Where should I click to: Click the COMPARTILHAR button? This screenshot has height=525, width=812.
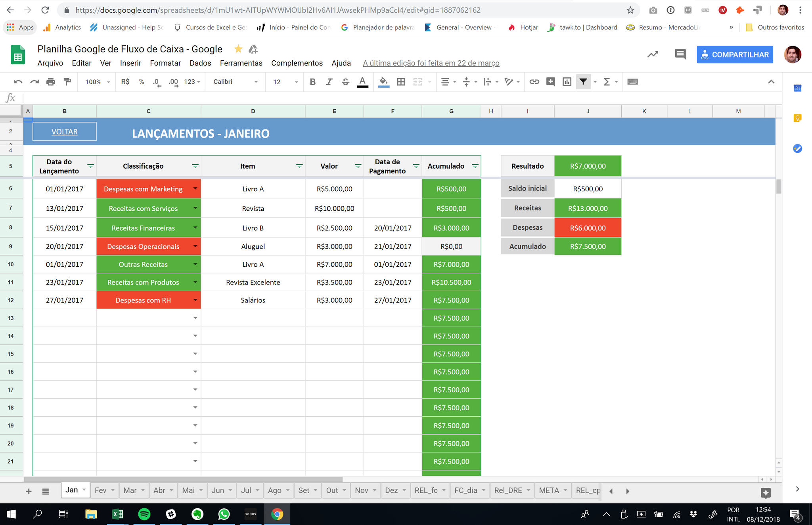(735, 55)
